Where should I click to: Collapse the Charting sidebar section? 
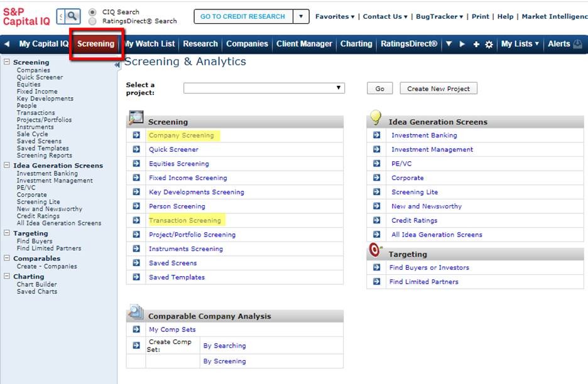(7, 276)
